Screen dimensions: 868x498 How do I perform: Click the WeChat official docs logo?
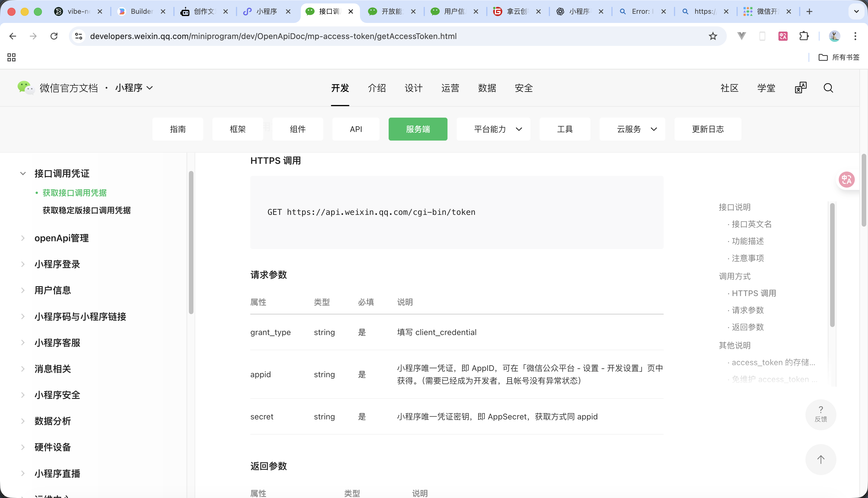pos(25,88)
